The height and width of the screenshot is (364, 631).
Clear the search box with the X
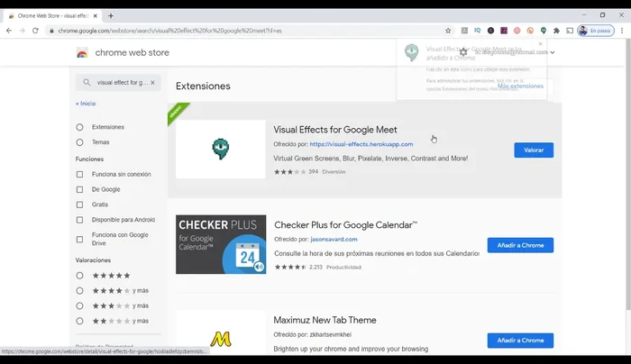point(152,83)
